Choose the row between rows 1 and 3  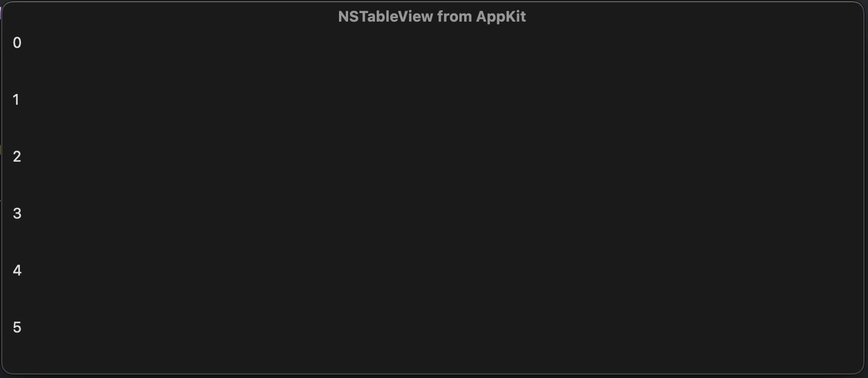tap(433, 157)
